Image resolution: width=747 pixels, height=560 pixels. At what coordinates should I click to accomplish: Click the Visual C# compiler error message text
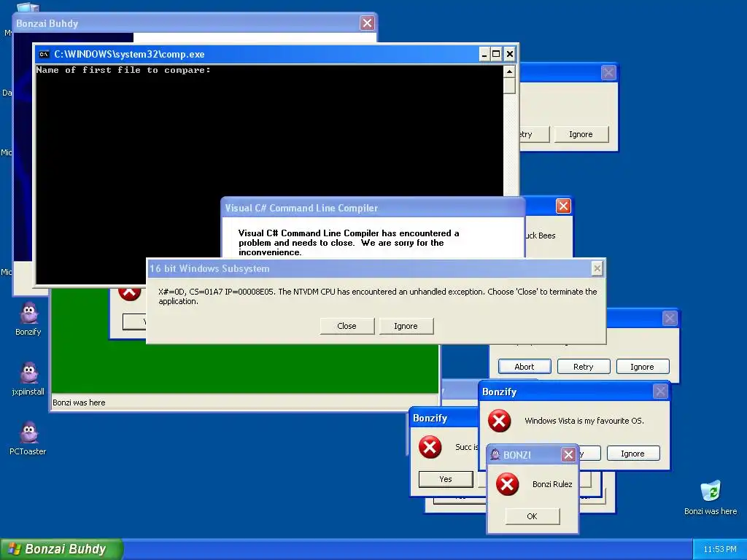(x=349, y=243)
